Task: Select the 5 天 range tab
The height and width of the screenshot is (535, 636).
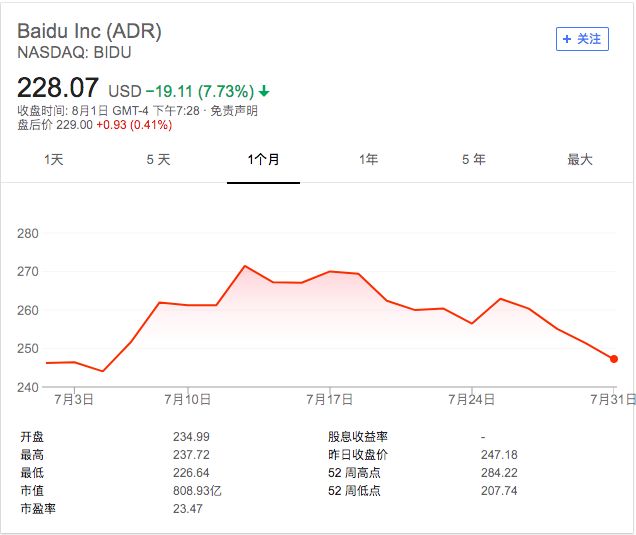Action: pos(158,160)
